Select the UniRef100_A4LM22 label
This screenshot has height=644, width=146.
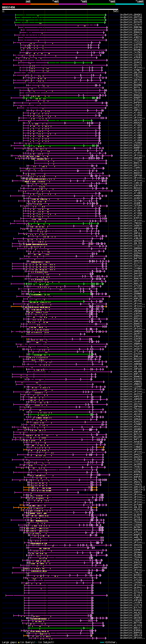pyautogui.click(x=131, y=612)
